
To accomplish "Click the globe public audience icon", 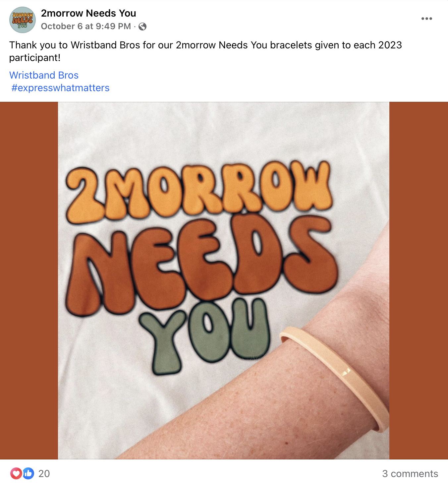I will point(142,27).
